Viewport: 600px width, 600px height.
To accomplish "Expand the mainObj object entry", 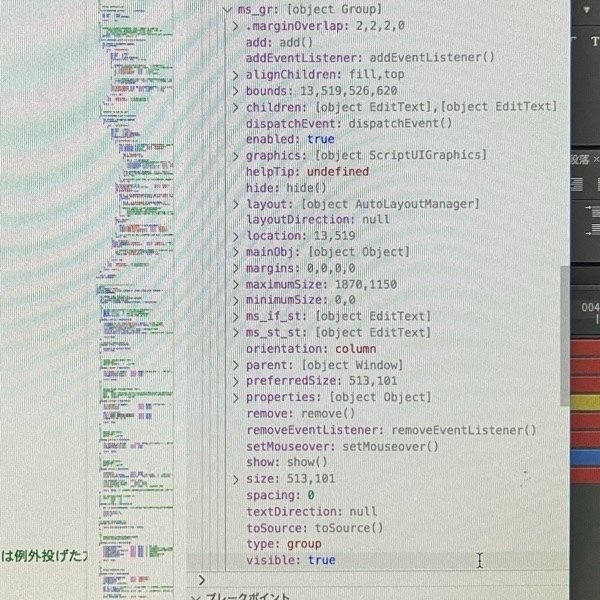I will pos(236,252).
